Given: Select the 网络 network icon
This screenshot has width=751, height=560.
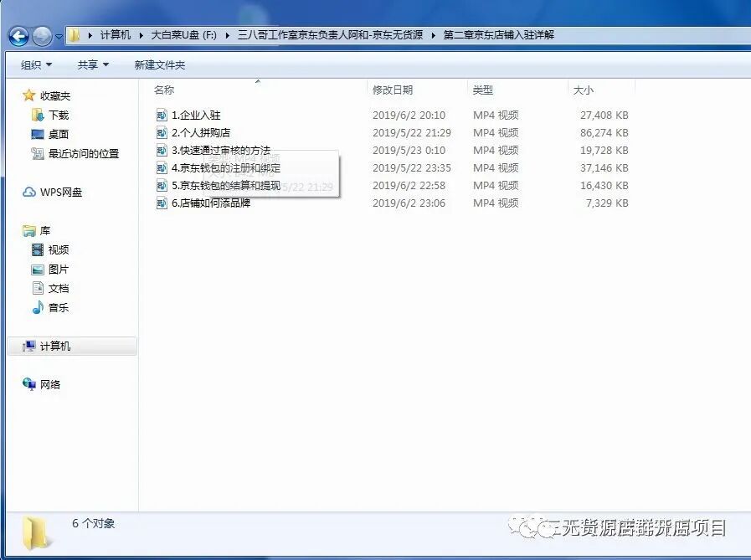Looking at the screenshot, I should [28, 384].
